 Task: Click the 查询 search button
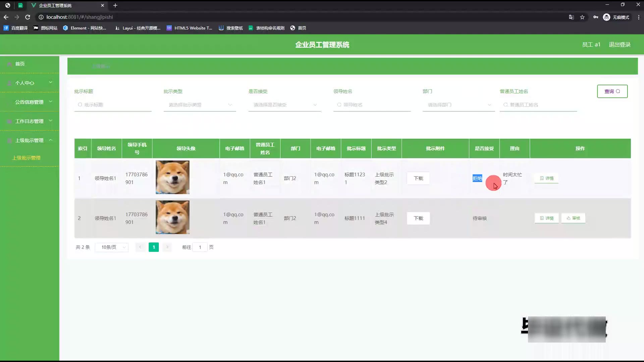coord(612,91)
